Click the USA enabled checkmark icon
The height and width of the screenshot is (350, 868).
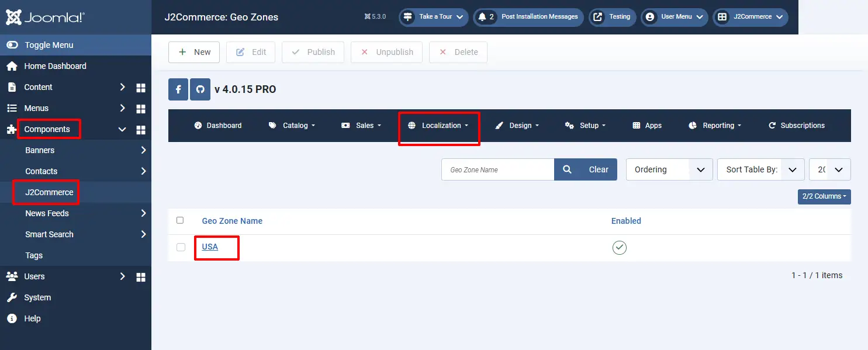pos(619,248)
